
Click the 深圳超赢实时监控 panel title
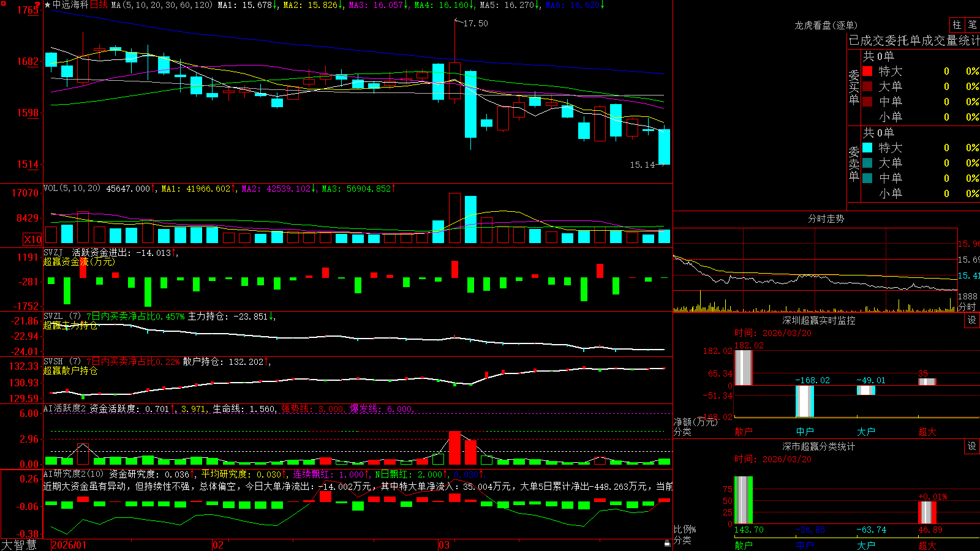click(x=818, y=320)
